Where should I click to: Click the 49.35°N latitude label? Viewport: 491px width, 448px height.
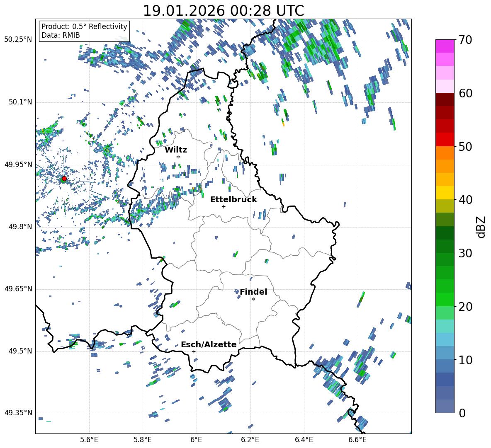point(18,413)
